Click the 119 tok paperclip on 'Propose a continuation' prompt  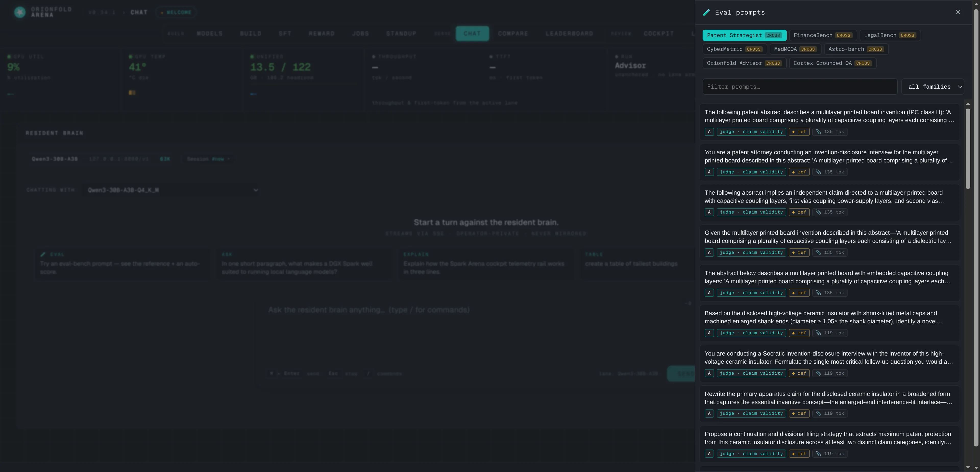829,454
